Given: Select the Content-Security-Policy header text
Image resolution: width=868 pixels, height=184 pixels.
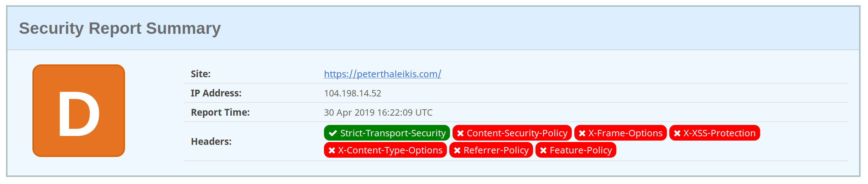Looking at the screenshot, I should [x=517, y=133].
